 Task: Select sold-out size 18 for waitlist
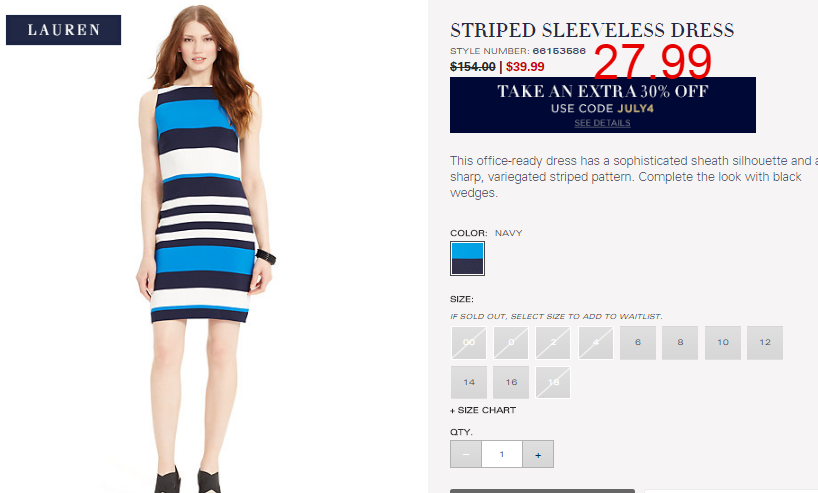coord(553,382)
